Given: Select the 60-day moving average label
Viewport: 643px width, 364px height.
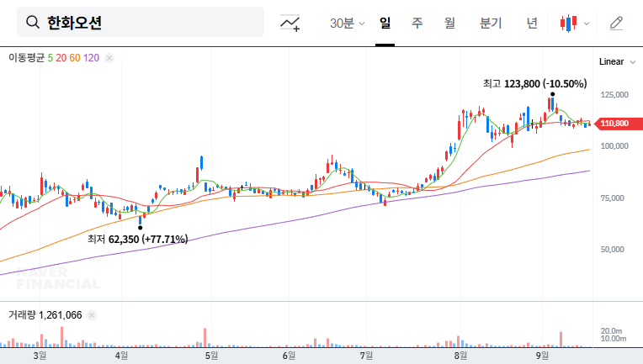Looking at the screenshot, I should pyautogui.click(x=75, y=58).
